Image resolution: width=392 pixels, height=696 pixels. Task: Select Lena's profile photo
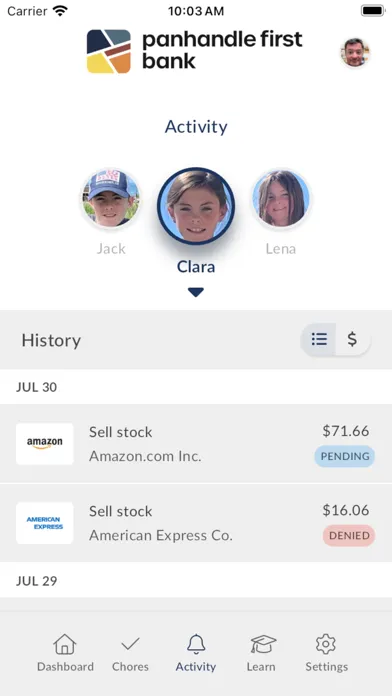[x=281, y=198]
